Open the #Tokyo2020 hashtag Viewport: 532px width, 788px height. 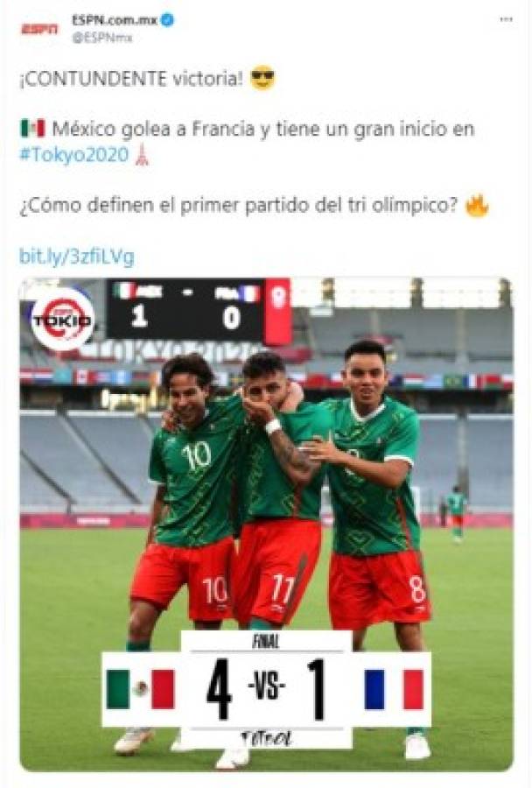point(73,154)
